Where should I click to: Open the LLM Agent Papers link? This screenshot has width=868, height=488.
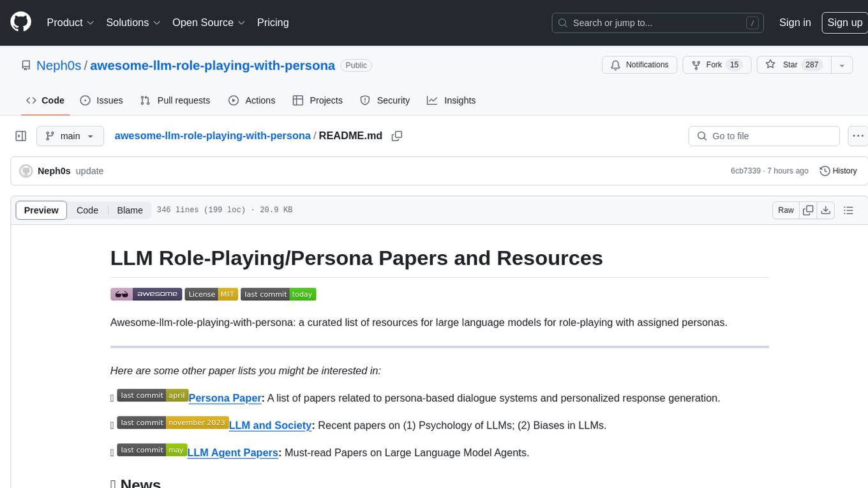click(x=233, y=453)
